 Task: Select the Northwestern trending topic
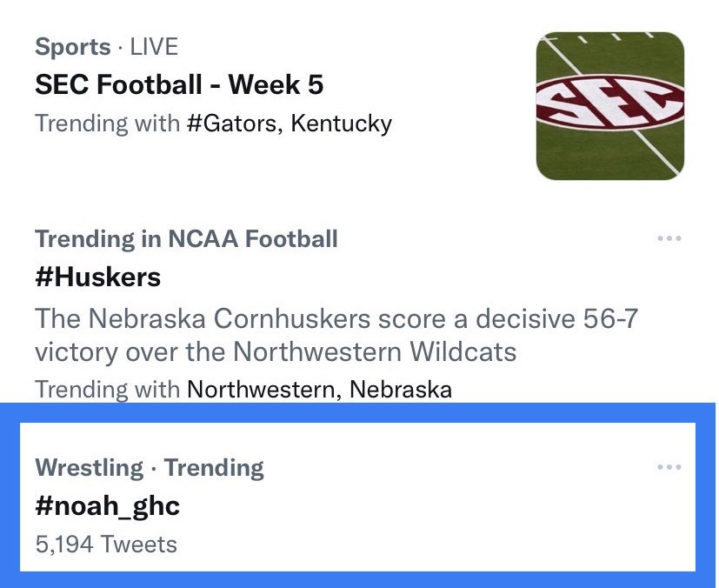tap(264, 390)
